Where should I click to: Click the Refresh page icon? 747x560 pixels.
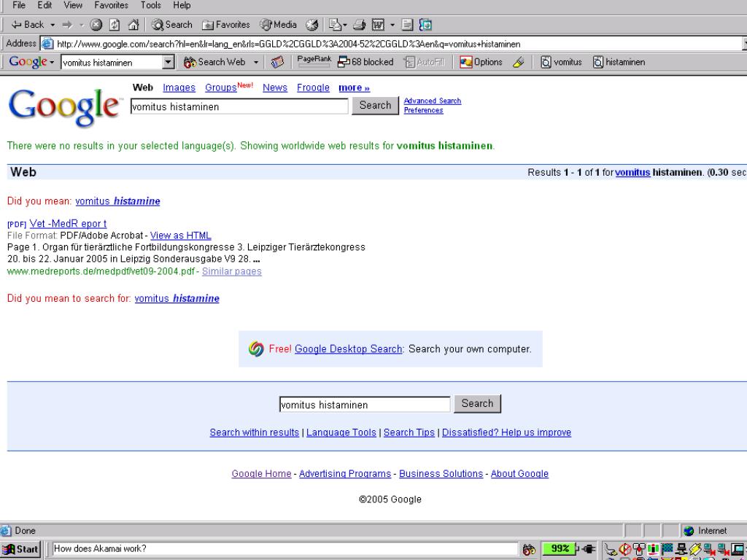point(115,25)
